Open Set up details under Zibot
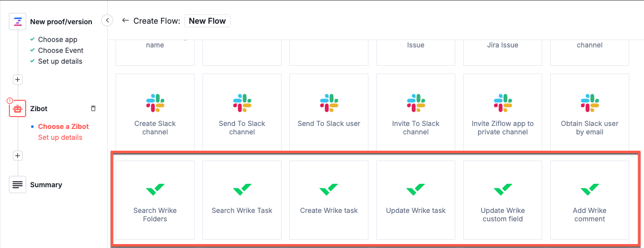This screenshot has width=644, height=248. [60, 137]
